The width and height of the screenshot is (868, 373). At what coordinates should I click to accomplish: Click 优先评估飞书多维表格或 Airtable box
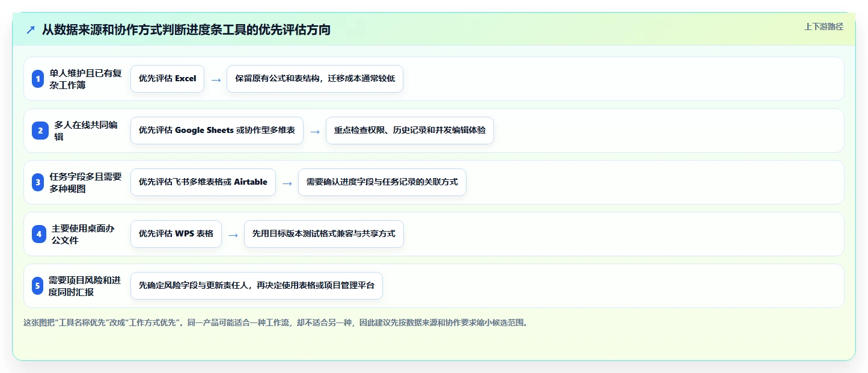click(203, 182)
